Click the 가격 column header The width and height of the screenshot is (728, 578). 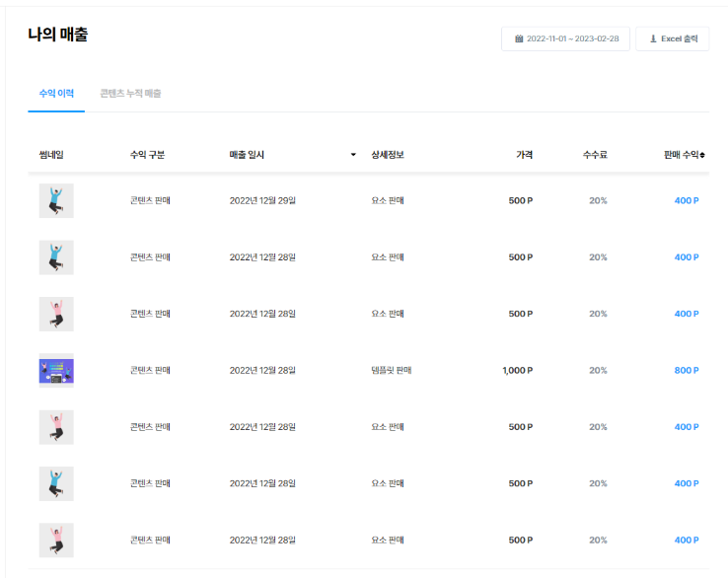click(x=524, y=155)
